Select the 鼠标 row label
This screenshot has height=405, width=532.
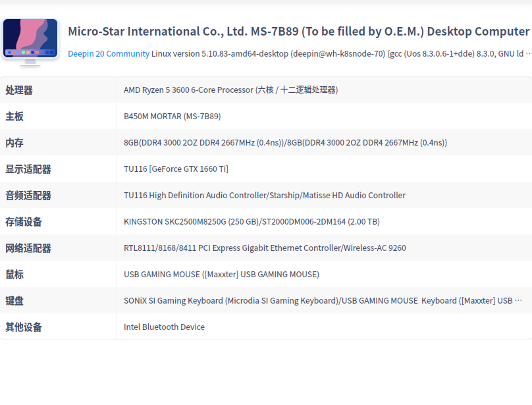point(14,275)
